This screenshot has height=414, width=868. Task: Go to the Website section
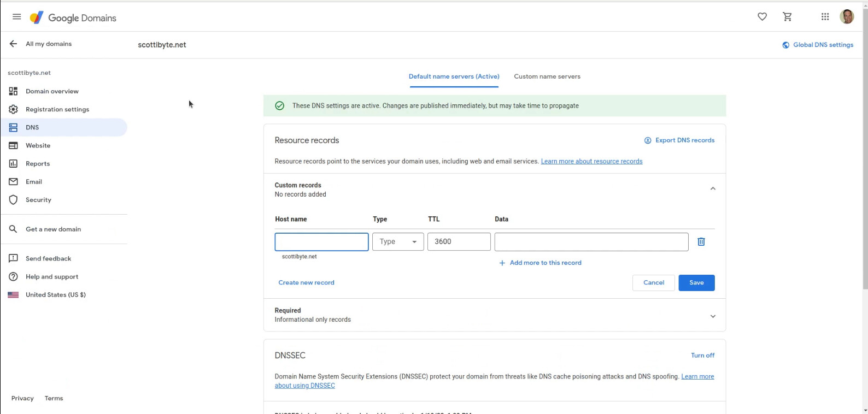pos(38,145)
